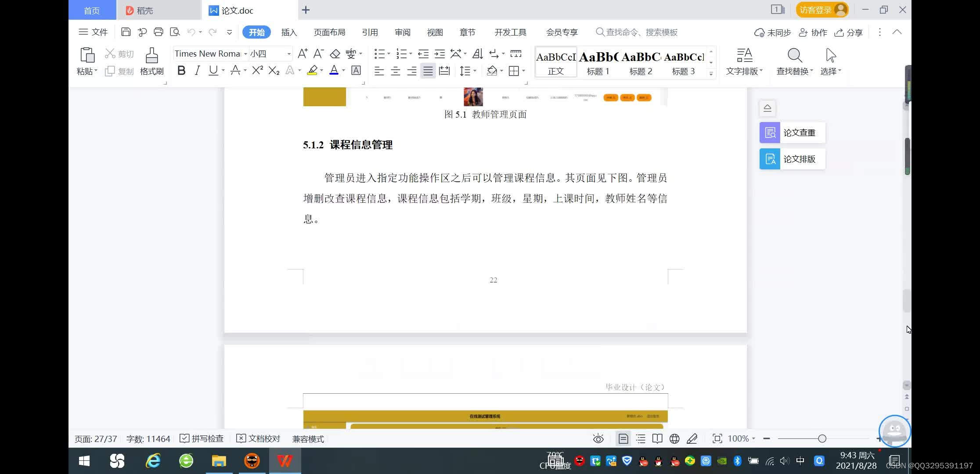Click the search command box (查找命令)

tap(637, 32)
